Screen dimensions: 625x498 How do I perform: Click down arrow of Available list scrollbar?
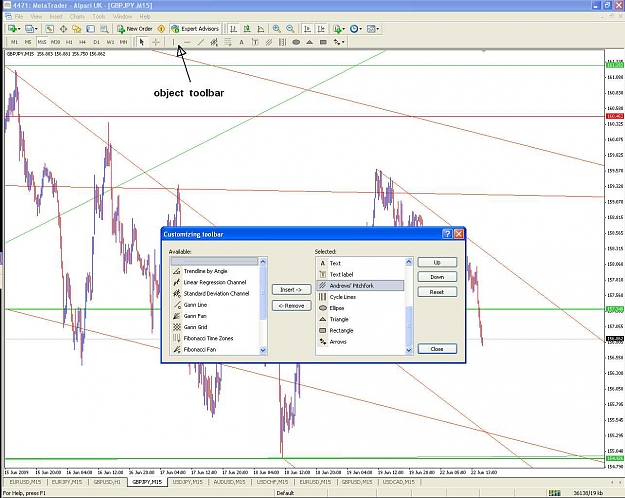(263, 350)
